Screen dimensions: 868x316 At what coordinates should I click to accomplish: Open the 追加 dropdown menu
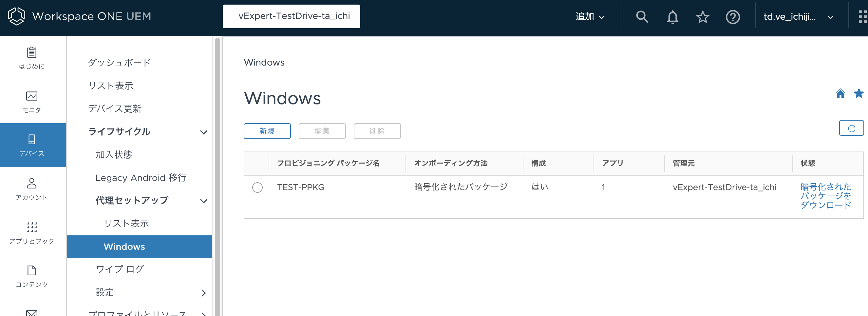pos(591,16)
